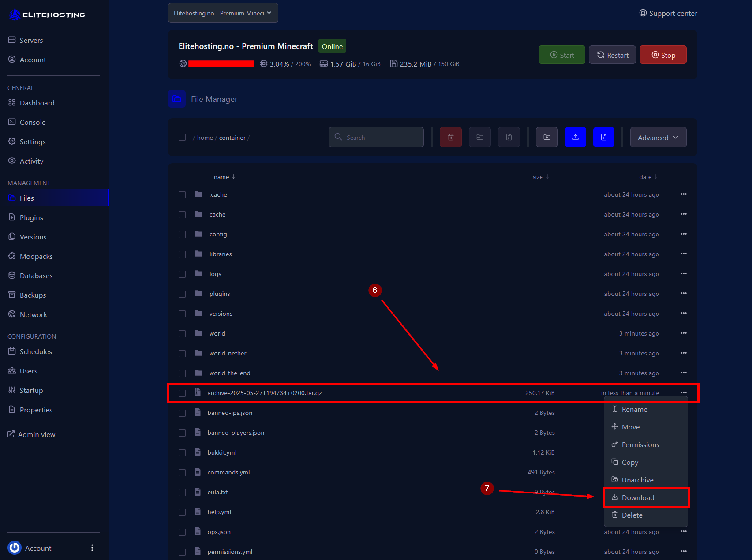
Task: Check the box for the config folder
Action: pyautogui.click(x=182, y=235)
